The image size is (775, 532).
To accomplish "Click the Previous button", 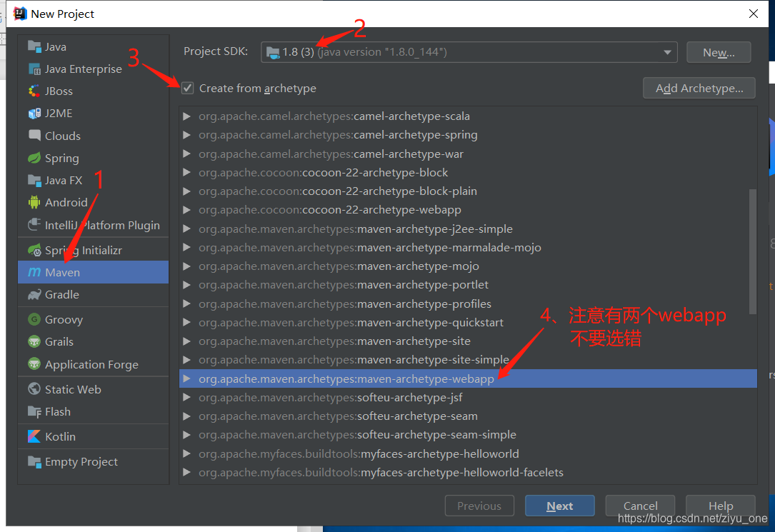I will (x=479, y=506).
